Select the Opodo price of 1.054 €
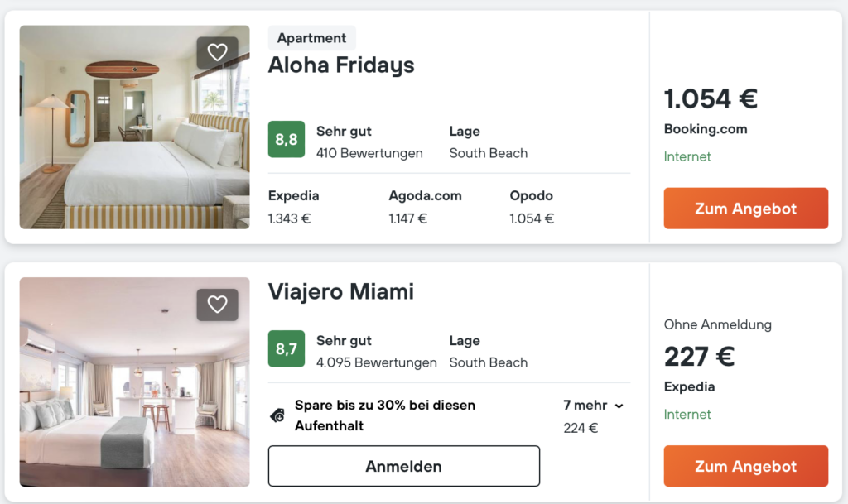848x504 pixels. tap(532, 218)
